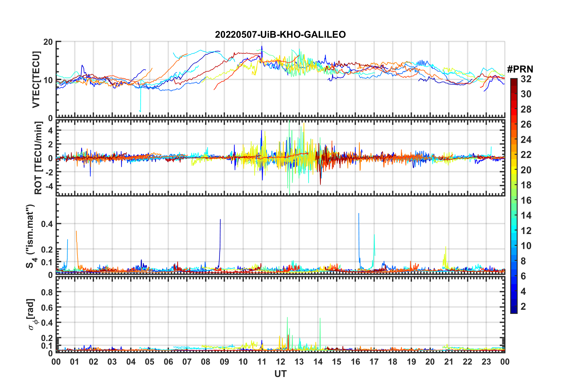Click x-axis hour label 03
The image size is (561, 392).
112,362
